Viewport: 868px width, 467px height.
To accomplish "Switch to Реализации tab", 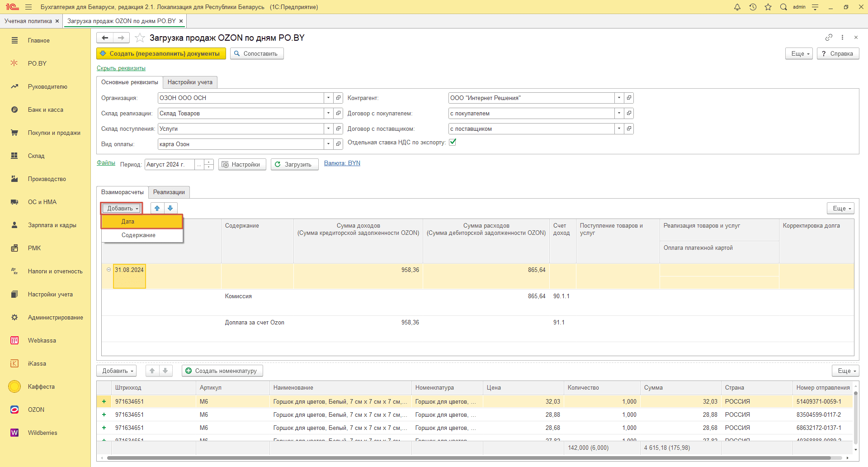I will [169, 192].
